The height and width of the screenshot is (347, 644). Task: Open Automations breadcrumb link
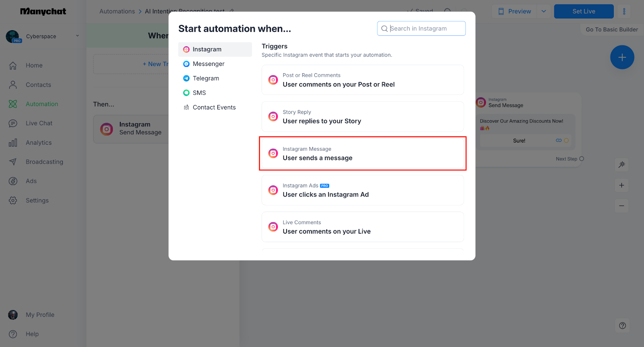pyautogui.click(x=117, y=11)
